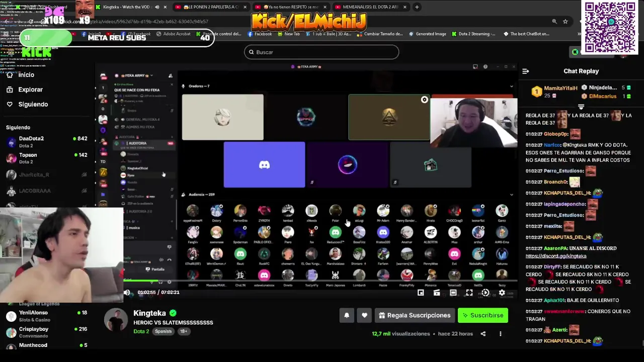Open a new browser tab
The image size is (644, 362).
click(417, 7)
